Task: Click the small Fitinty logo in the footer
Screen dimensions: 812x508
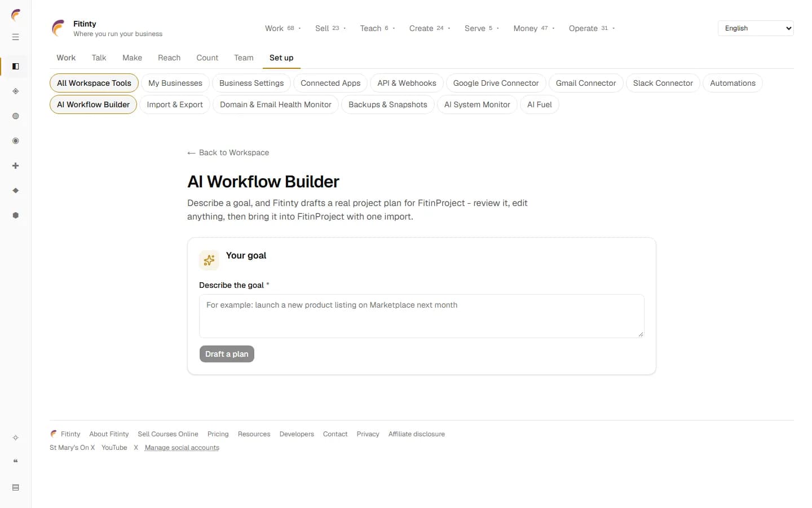Action: 54,434
